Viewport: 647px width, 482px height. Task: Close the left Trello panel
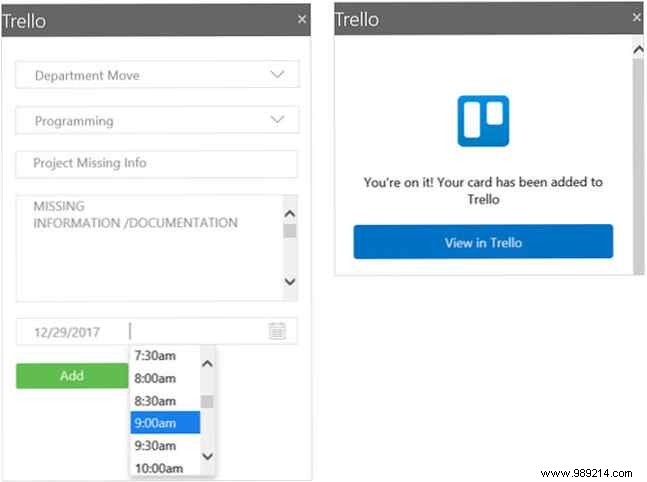[x=302, y=19]
